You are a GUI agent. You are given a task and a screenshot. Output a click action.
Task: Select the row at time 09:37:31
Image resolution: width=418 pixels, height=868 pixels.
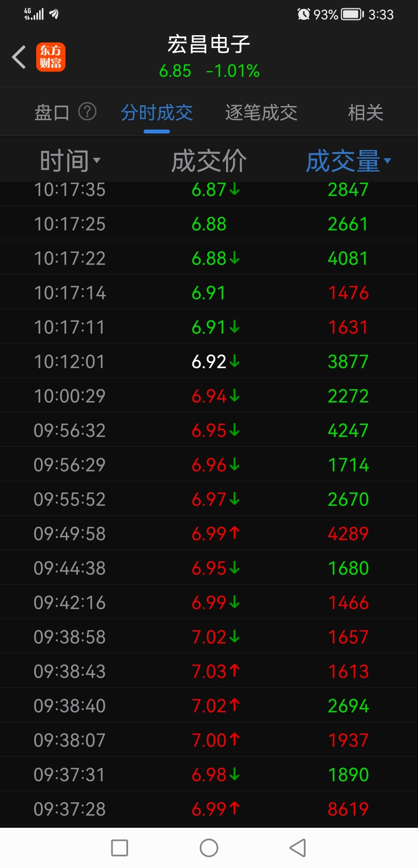[209, 774]
